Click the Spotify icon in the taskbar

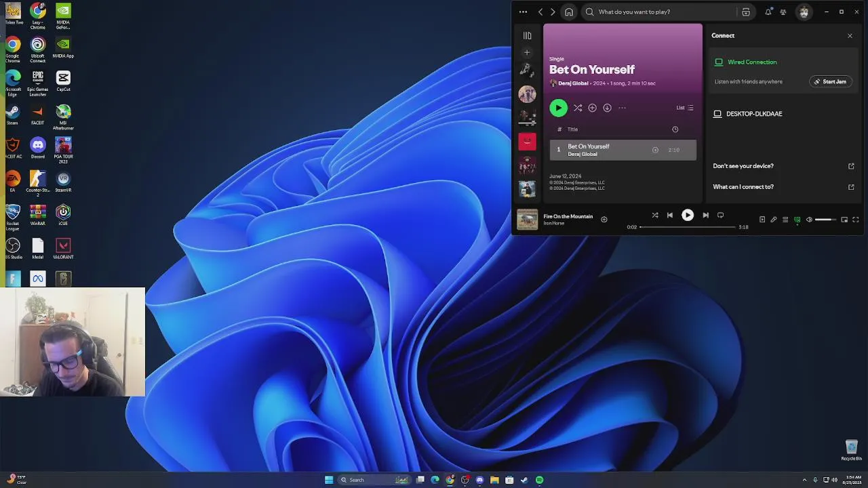(539, 480)
